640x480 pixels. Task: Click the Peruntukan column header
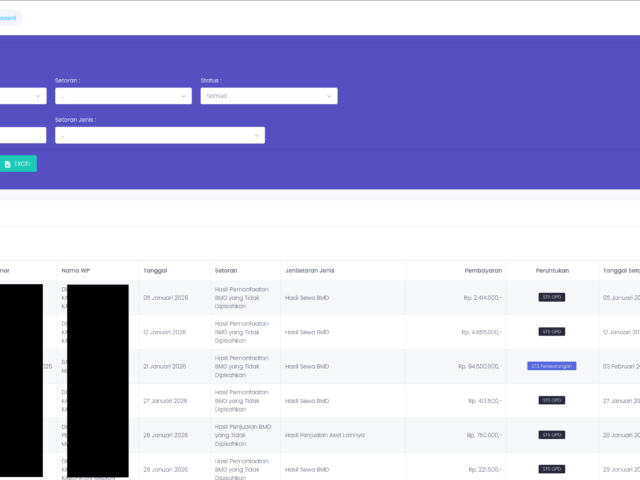coord(552,271)
